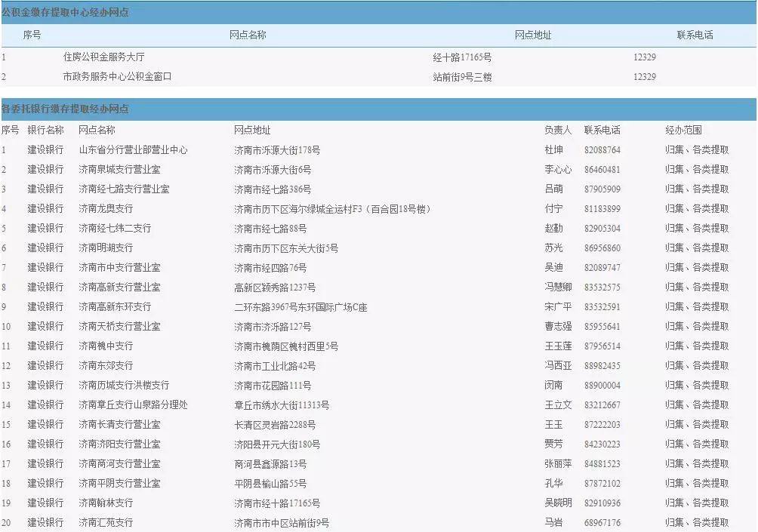Select contact person 曹志强

[558, 326]
